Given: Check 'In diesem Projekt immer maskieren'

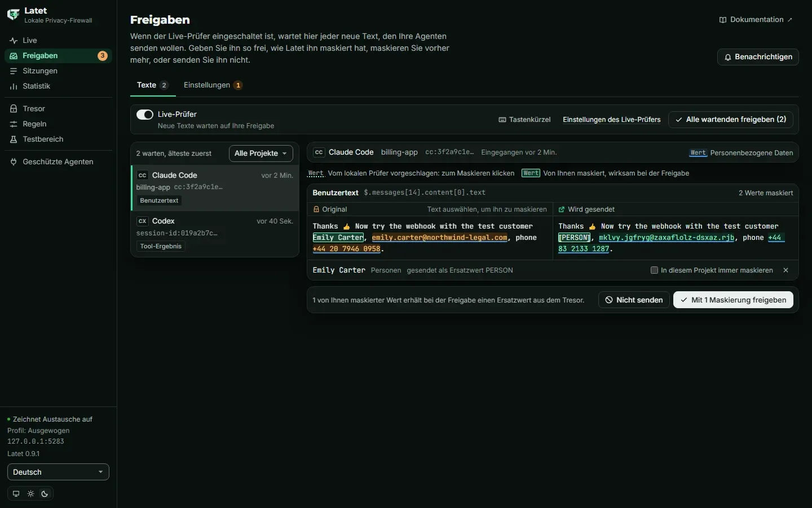Looking at the screenshot, I should (654, 270).
